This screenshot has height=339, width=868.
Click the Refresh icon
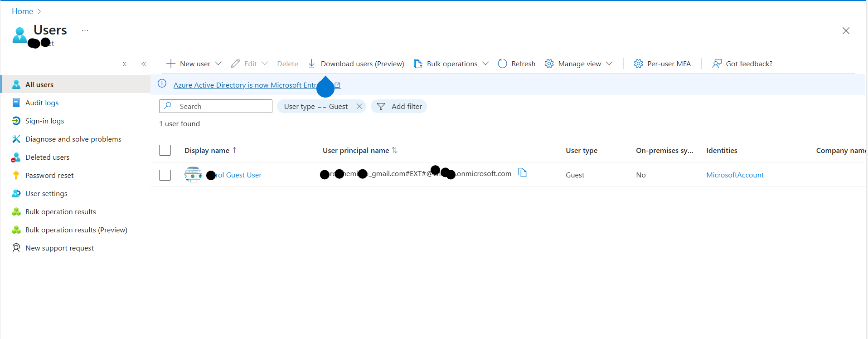click(x=502, y=64)
